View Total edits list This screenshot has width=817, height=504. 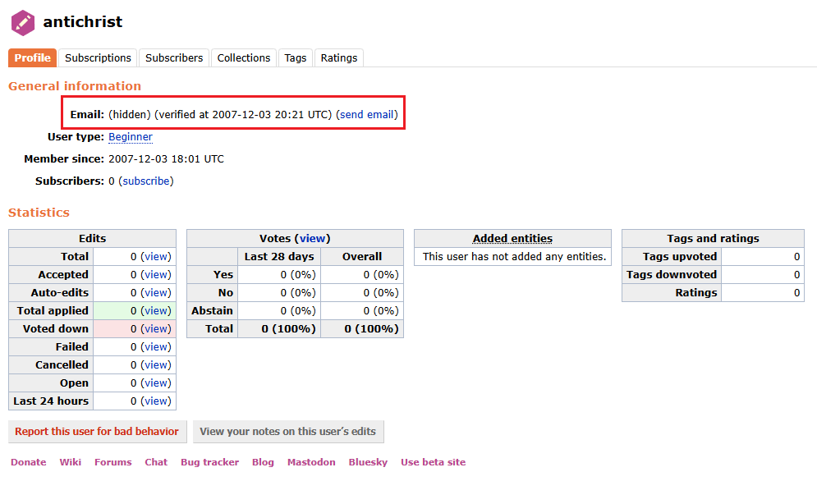[x=156, y=257]
